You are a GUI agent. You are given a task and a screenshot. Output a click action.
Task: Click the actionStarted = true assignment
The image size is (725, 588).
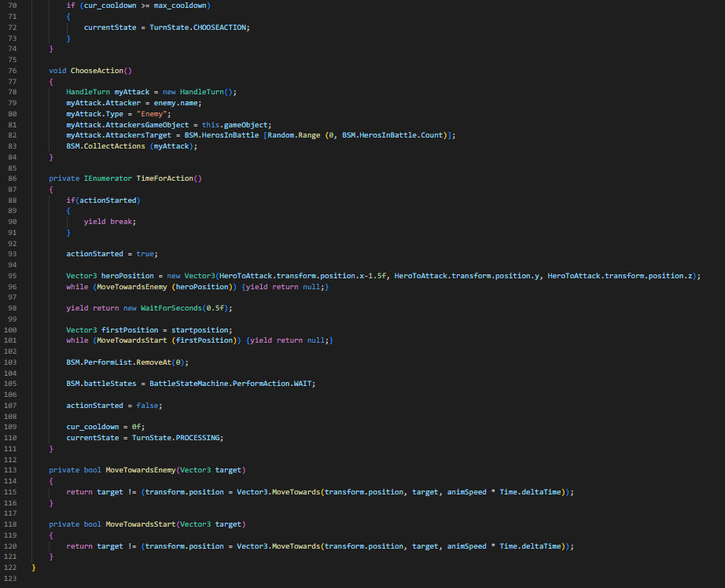(112, 254)
